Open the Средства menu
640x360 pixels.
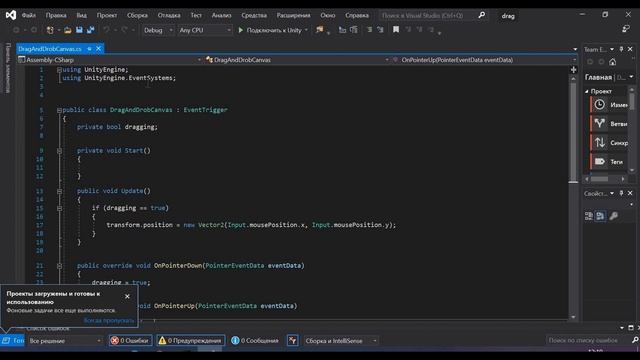(254, 15)
